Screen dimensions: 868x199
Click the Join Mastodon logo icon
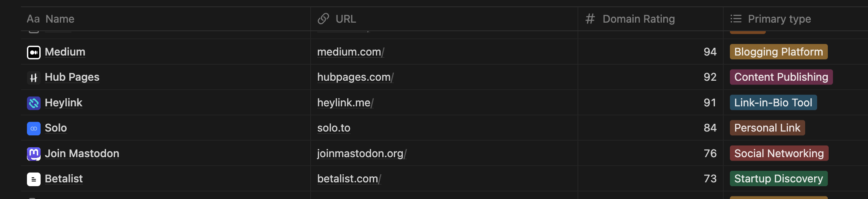[x=33, y=154]
